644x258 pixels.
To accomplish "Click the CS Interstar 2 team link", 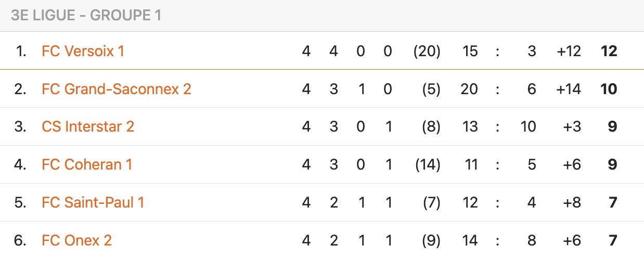I will [x=88, y=126].
